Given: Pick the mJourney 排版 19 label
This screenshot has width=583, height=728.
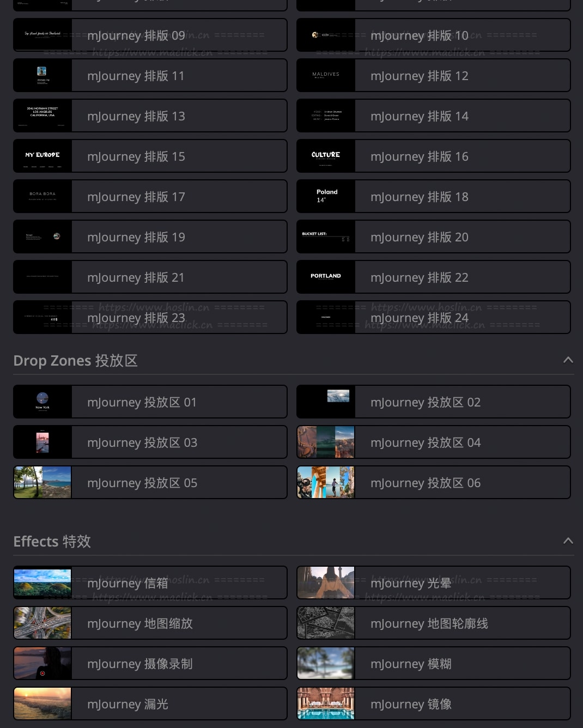Looking at the screenshot, I should click(x=136, y=237).
